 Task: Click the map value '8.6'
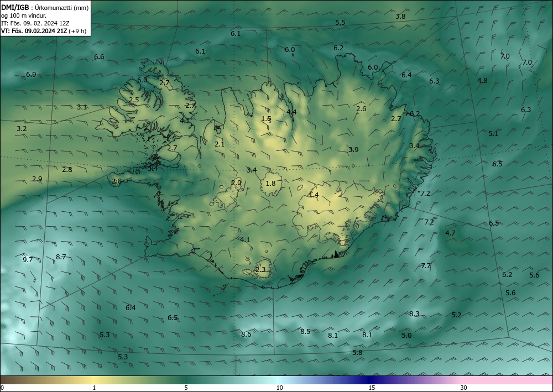[246, 334]
